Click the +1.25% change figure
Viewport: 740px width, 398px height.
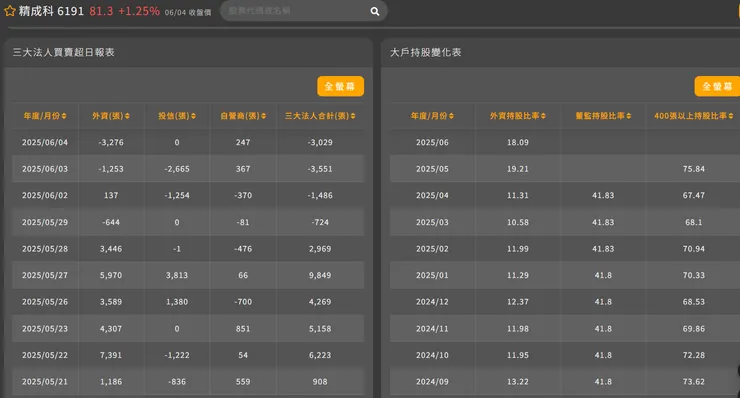click(x=139, y=11)
